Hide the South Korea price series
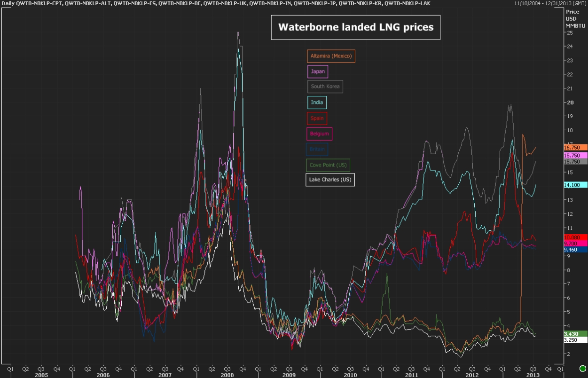This screenshot has height=378, width=588. 325,87
